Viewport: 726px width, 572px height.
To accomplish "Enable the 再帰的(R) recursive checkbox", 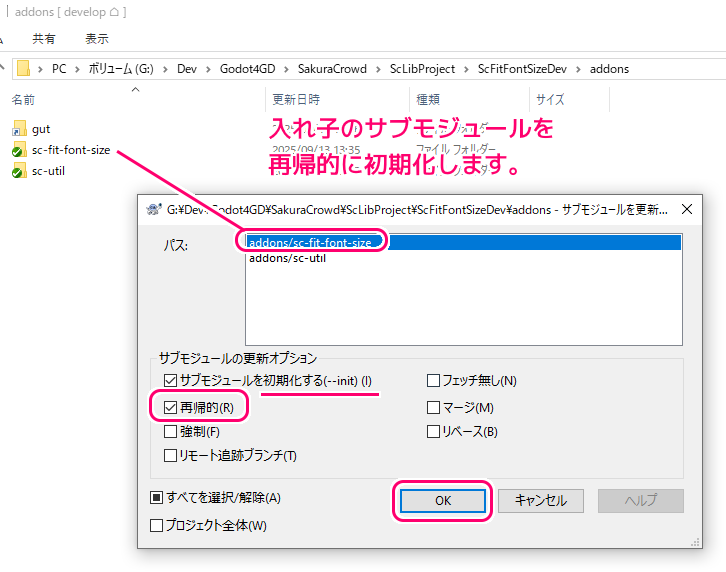I will (171, 407).
